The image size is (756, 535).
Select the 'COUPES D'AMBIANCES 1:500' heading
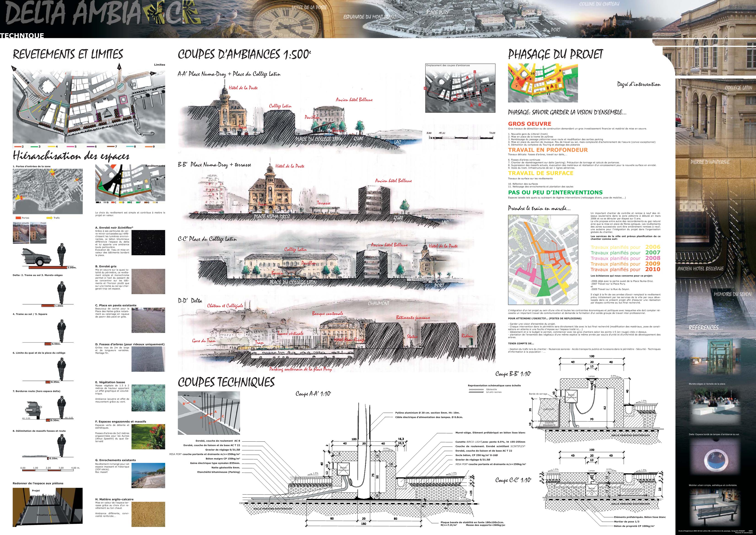pos(245,54)
